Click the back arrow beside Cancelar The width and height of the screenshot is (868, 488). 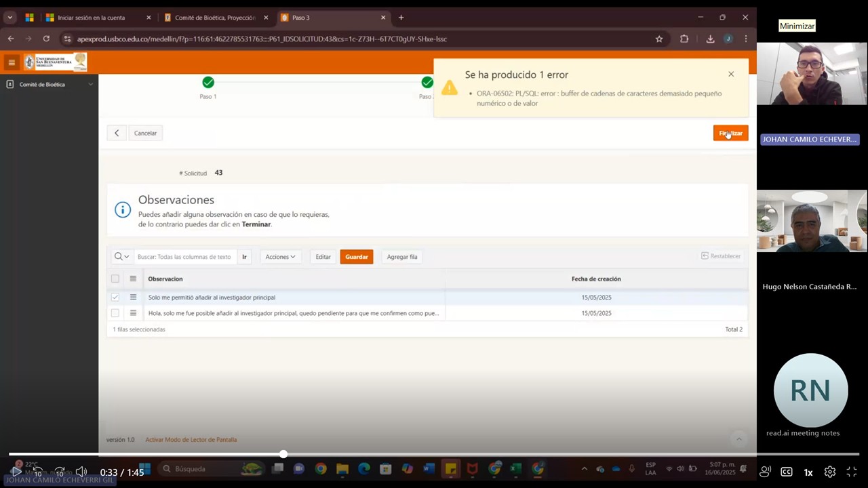[117, 133]
